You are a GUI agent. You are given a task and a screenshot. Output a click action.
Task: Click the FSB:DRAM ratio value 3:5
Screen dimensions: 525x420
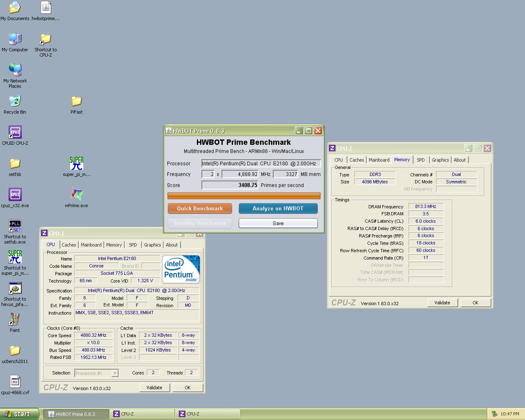pyautogui.click(x=426, y=214)
